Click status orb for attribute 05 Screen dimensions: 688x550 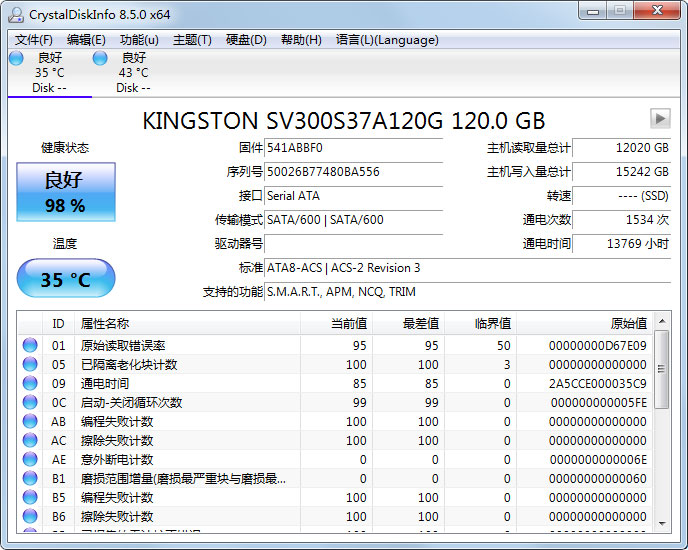point(30,364)
